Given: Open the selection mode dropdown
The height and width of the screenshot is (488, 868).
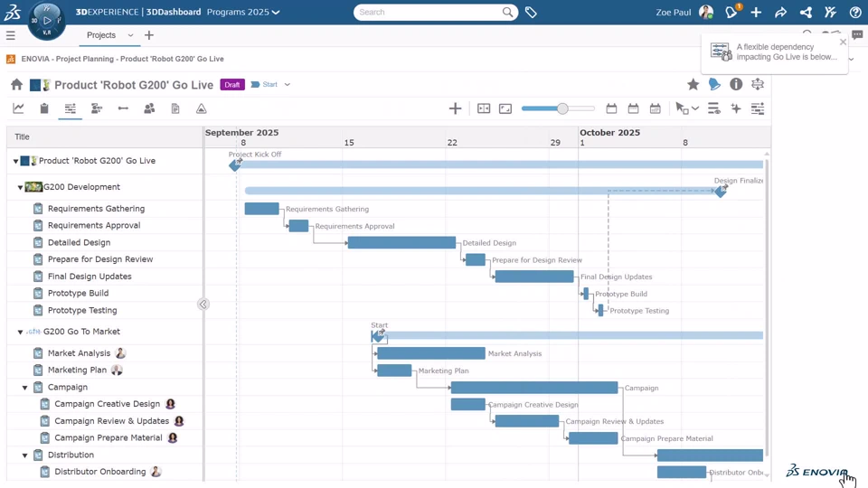Looking at the screenshot, I should coord(687,108).
